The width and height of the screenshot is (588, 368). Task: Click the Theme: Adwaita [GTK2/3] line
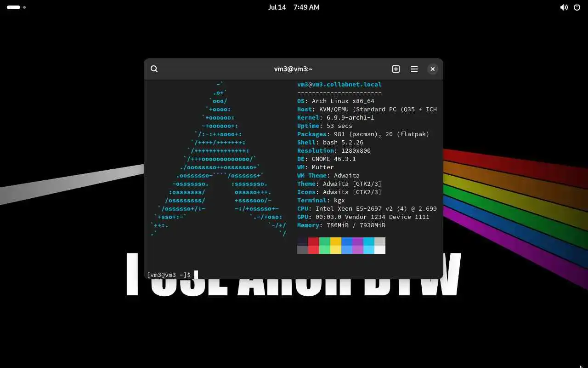pyautogui.click(x=339, y=184)
